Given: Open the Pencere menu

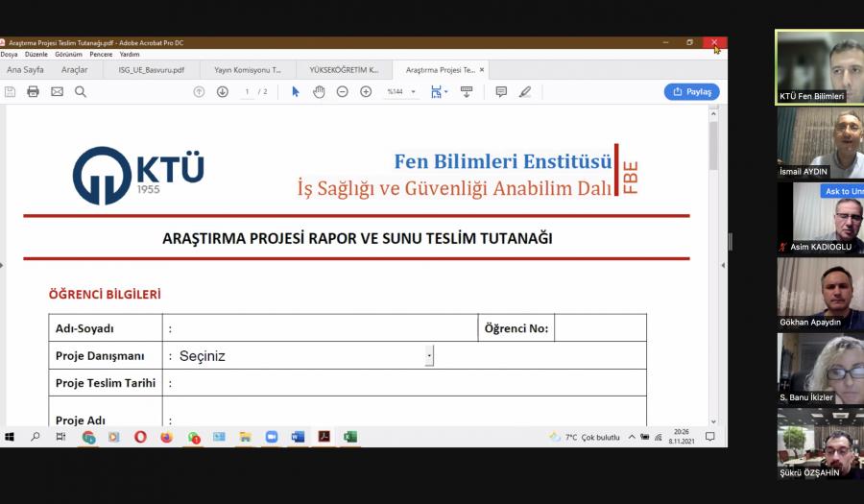Looking at the screenshot, I should (101, 55).
